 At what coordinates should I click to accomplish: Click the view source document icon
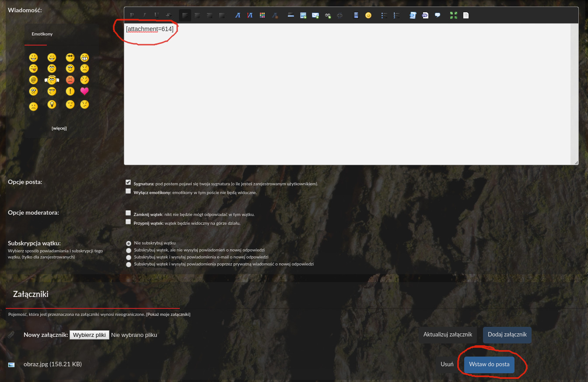point(466,15)
